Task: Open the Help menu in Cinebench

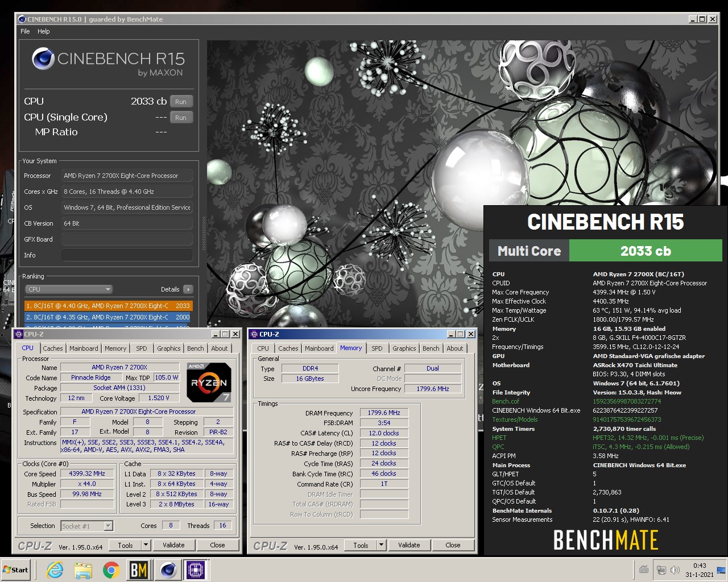Action: (44, 31)
